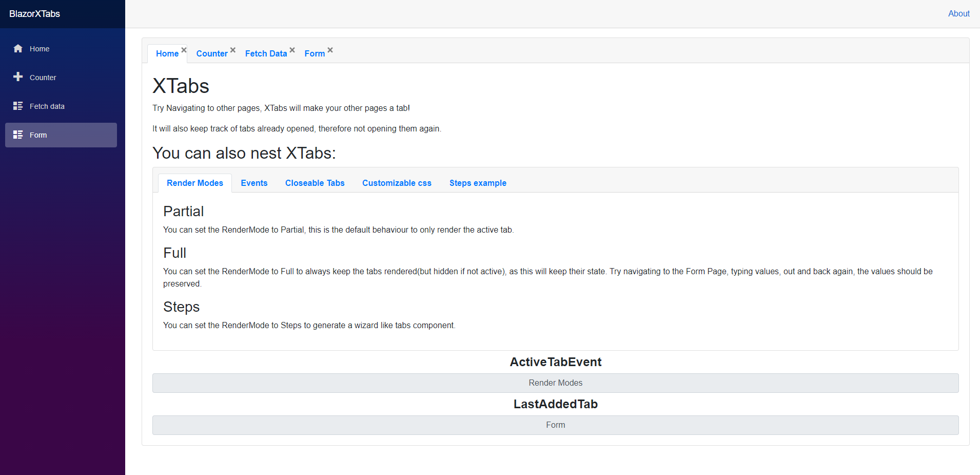
Task: Open the Closeable Tabs nested tab
Action: 315,183
